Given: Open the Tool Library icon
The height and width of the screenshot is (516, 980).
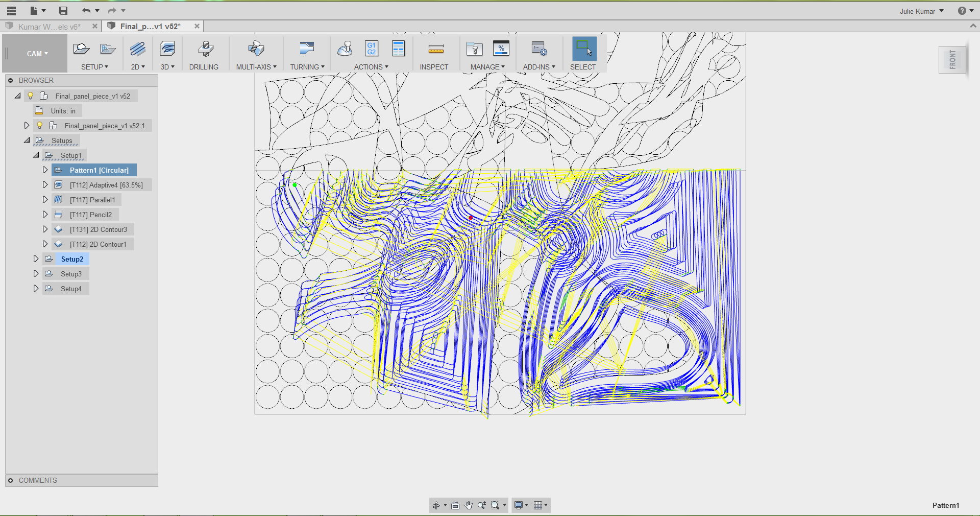Looking at the screenshot, I should (x=474, y=49).
